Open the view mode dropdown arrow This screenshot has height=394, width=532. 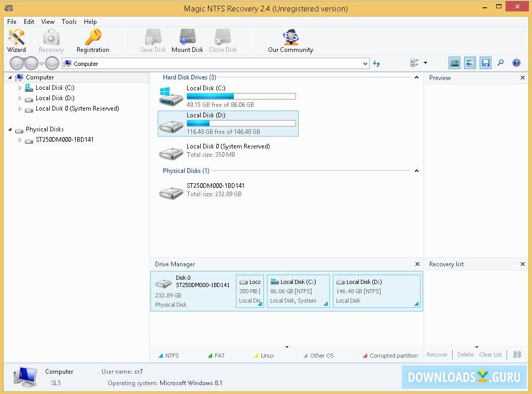point(426,63)
